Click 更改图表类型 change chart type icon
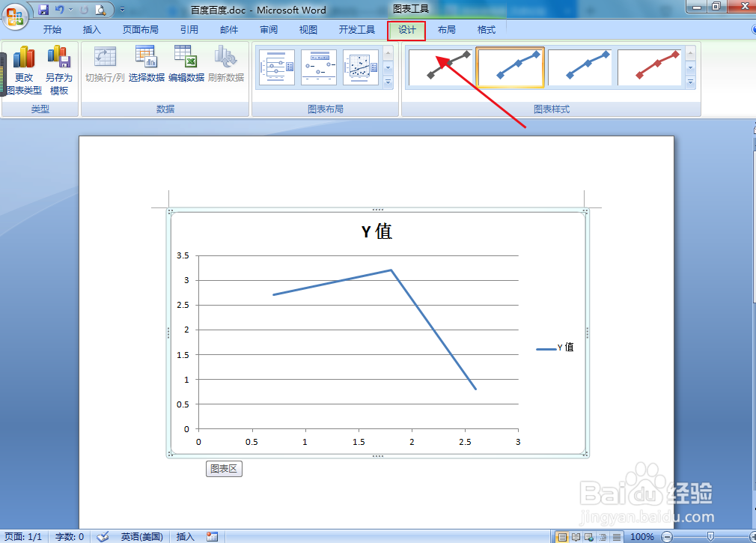The width and height of the screenshot is (756, 543). [x=24, y=70]
